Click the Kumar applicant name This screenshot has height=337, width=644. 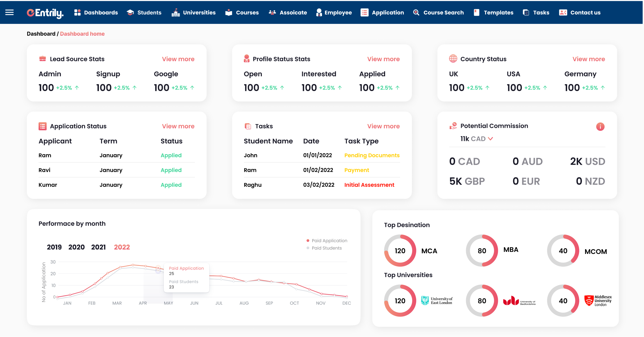coord(48,185)
